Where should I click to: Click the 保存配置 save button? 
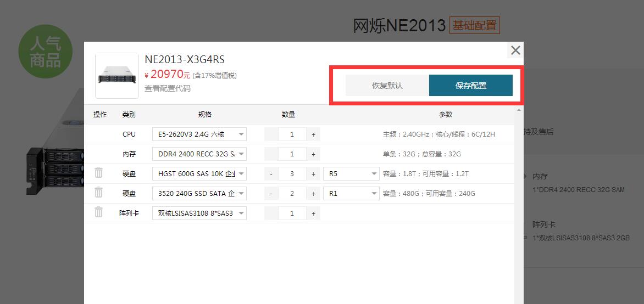tap(470, 86)
